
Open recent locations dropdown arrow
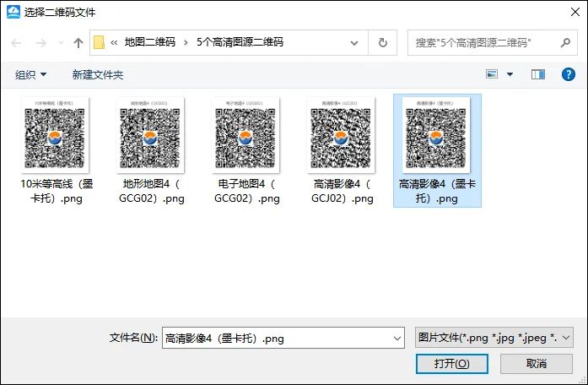click(61, 43)
